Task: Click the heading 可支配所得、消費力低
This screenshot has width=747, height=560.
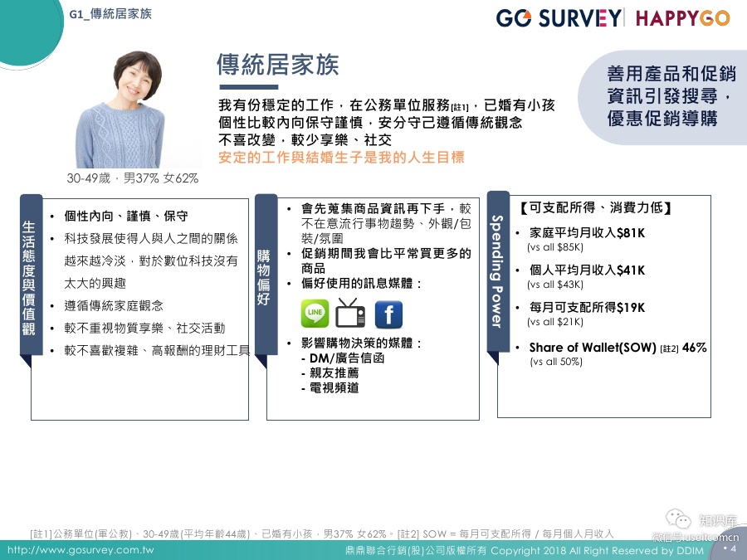Action: (x=595, y=207)
